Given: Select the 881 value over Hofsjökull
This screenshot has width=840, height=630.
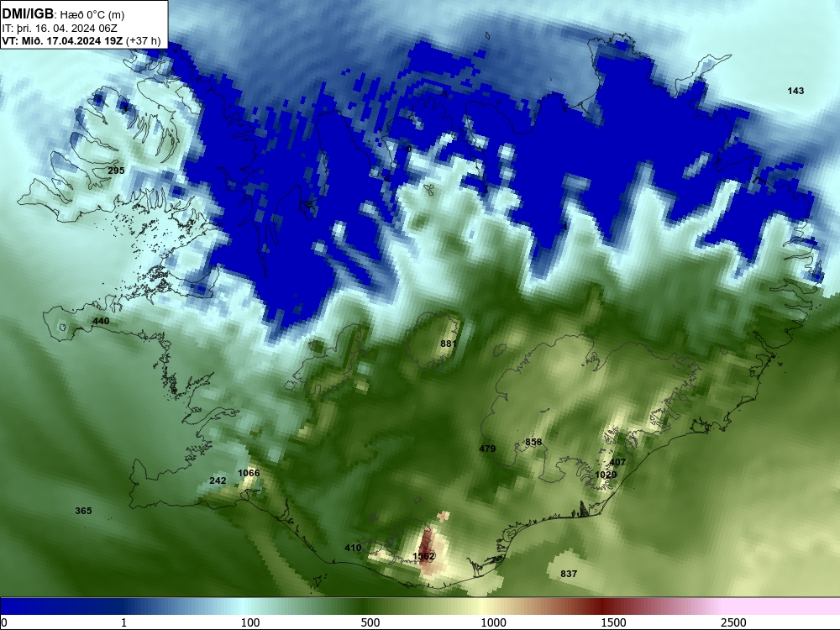Looking at the screenshot, I should (x=448, y=344).
